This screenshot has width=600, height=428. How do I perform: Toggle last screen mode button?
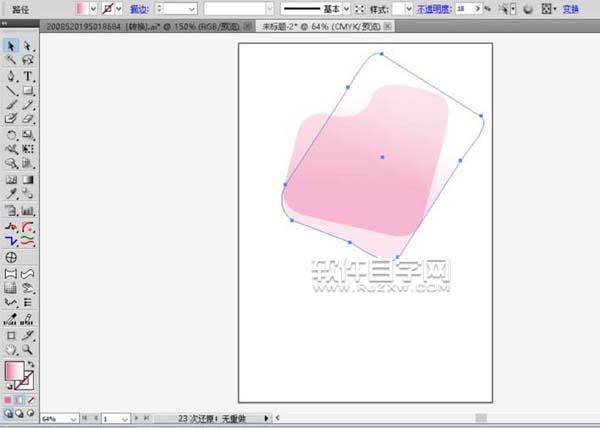point(31,413)
